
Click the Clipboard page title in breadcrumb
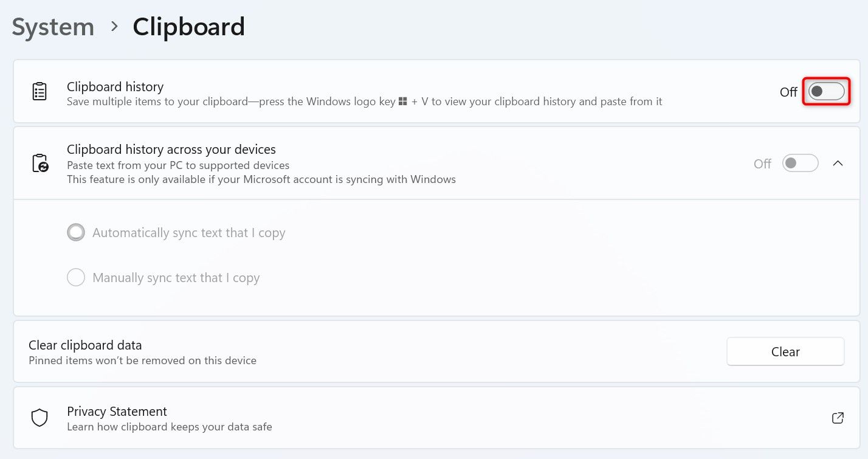coord(188,27)
